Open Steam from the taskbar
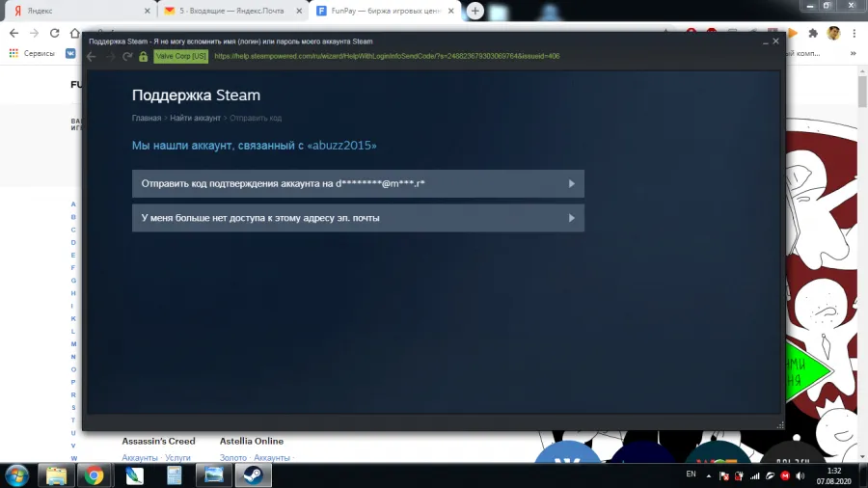The height and width of the screenshot is (488, 868). [x=253, y=475]
